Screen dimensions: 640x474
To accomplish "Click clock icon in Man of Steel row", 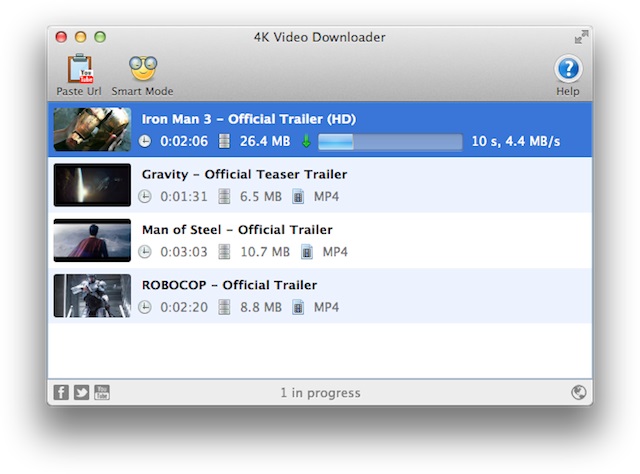I will (144, 251).
